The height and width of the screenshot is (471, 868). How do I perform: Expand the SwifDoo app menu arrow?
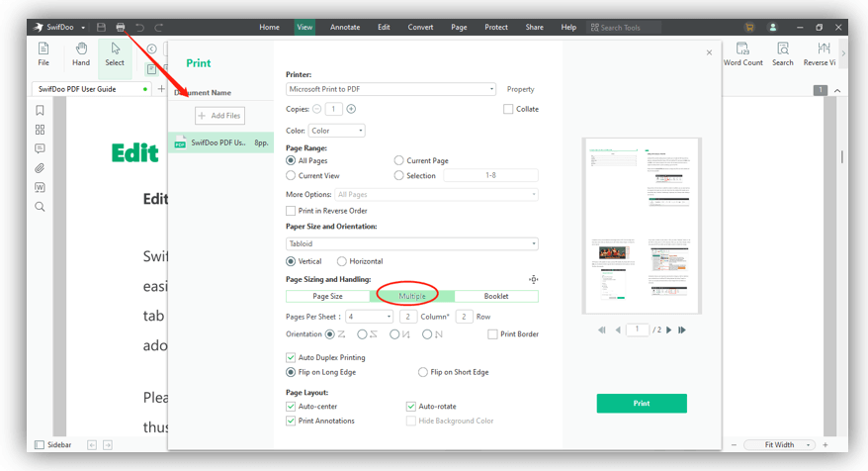coord(83,28)
